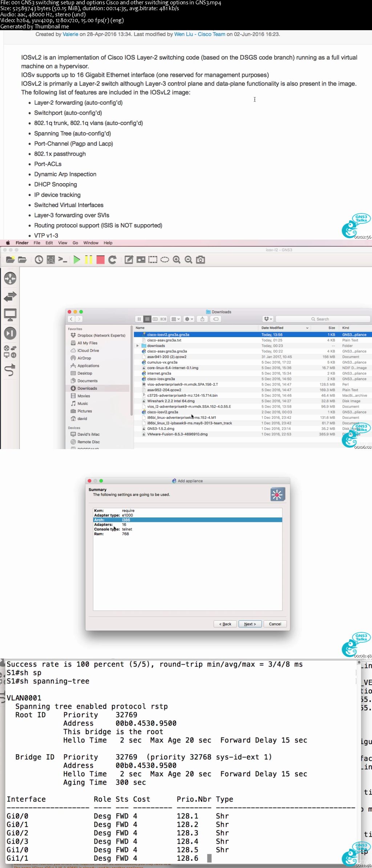The image size is (372, 868).
Task: Toggle show interface labels icon in GNS3
Action: (51, 260)
